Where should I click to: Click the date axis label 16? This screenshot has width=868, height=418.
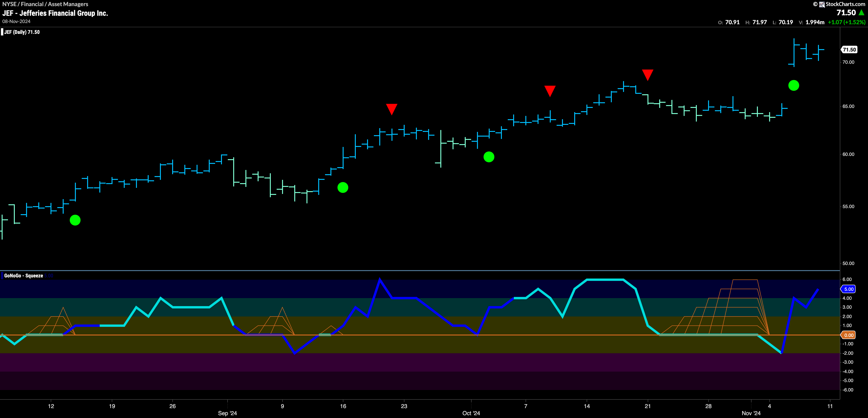[x=343, y=406]
